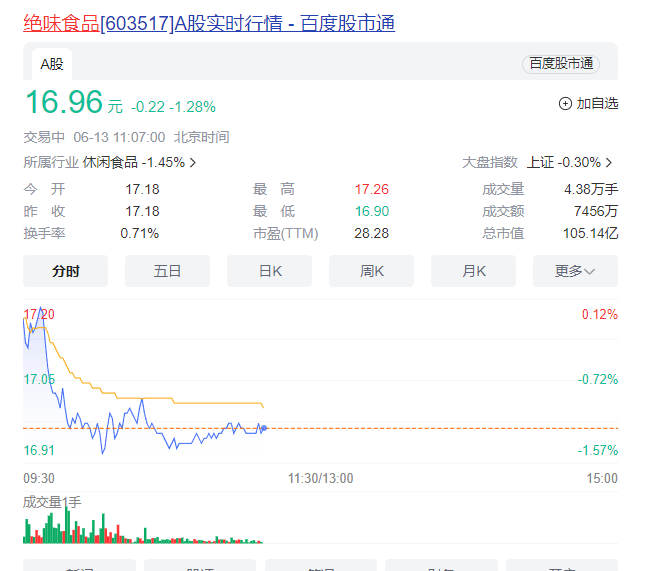The height and width of the screenshot is (571, 657).
Task: Click the 16.91 price axis label
Action: [x=39, y=450]
